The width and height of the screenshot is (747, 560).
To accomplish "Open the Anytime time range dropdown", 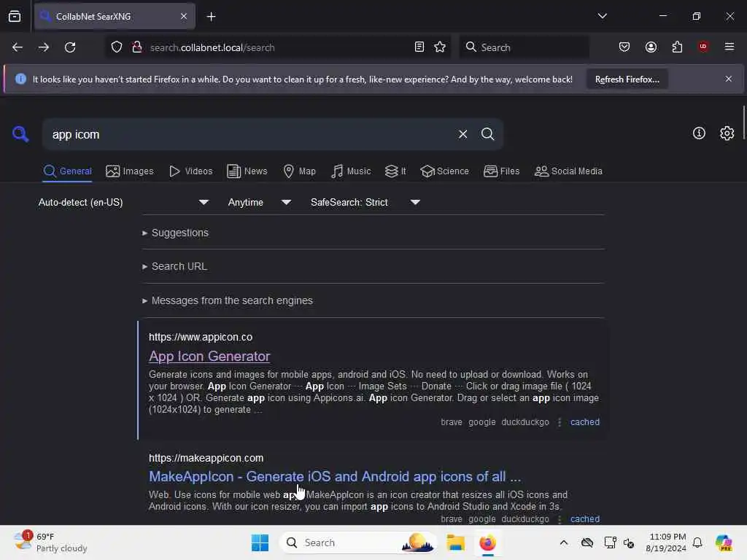I will pos(259,203).
